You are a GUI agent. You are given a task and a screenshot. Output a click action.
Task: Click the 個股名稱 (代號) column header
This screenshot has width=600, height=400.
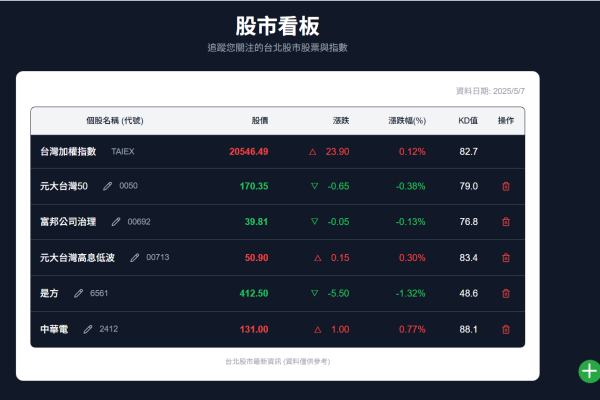pos(115,121)
